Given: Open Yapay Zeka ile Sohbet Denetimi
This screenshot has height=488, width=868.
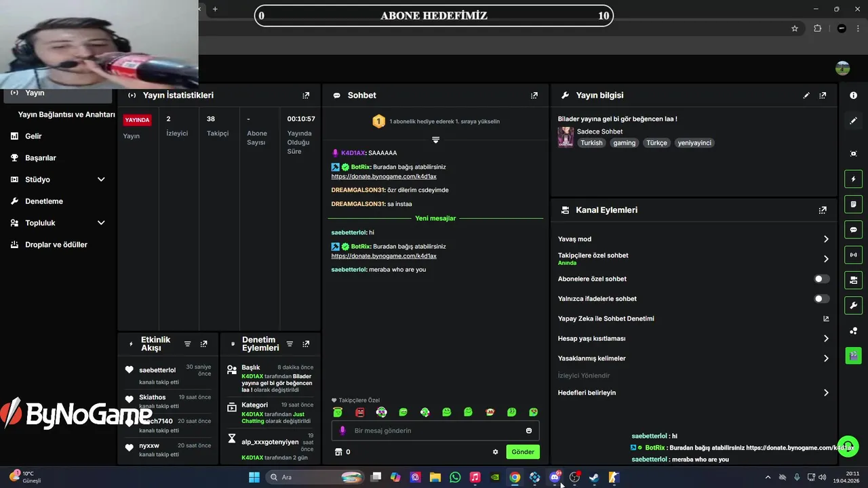Looking at the screenshot, I should pos(693,319).
